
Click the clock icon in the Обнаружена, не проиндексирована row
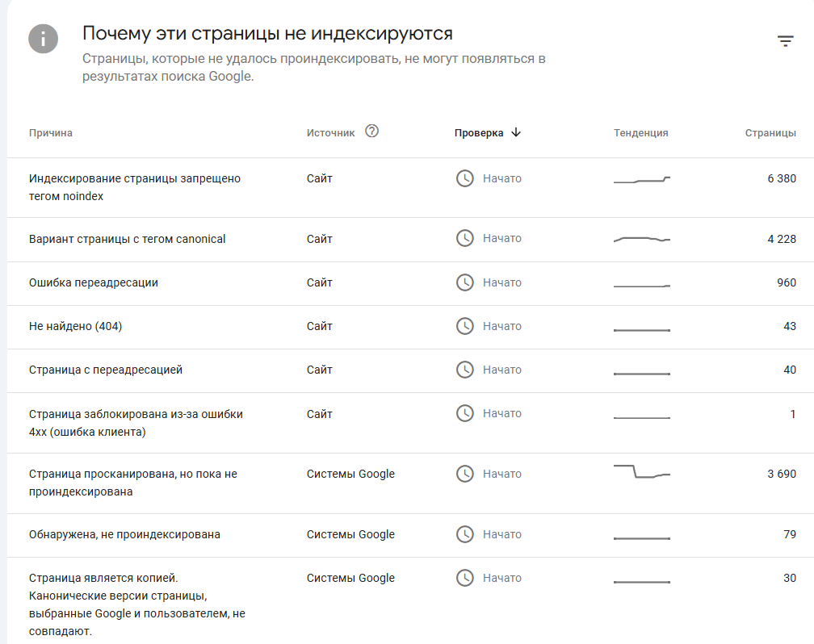coord(464,534)
